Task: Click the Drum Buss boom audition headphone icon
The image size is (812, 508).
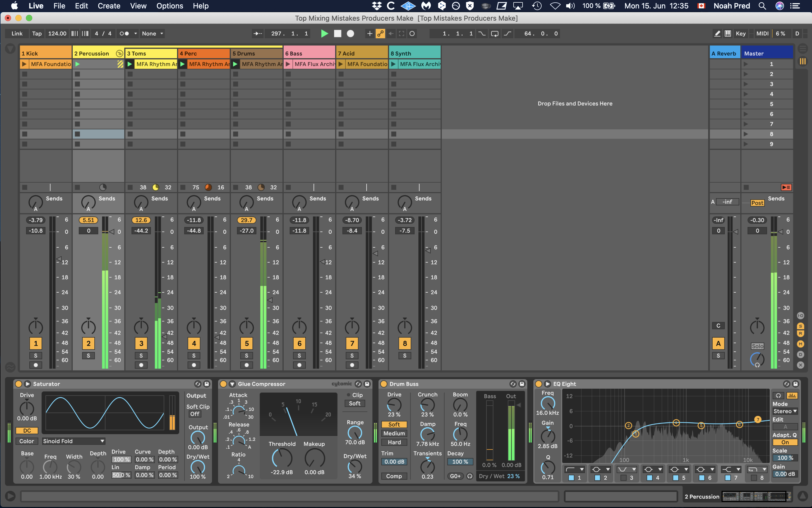Action: point(470,476)
